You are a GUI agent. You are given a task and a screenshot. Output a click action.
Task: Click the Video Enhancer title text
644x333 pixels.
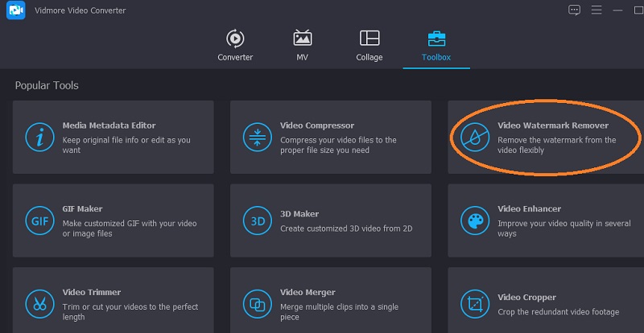tap(529, 209)
